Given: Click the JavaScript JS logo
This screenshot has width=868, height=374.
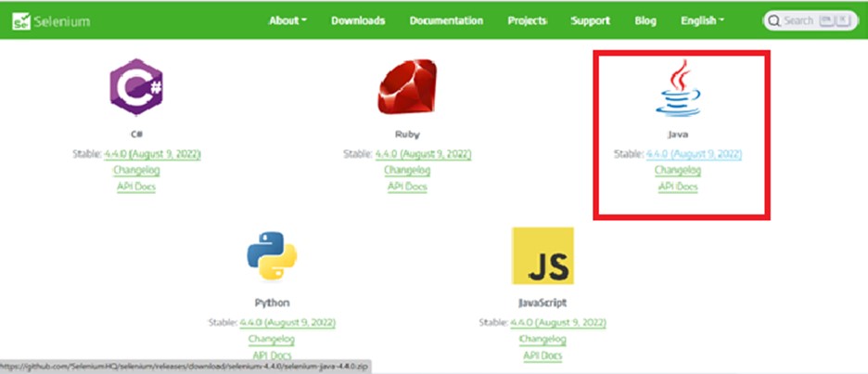Looking at the screenshot, I should click(542, 256).
